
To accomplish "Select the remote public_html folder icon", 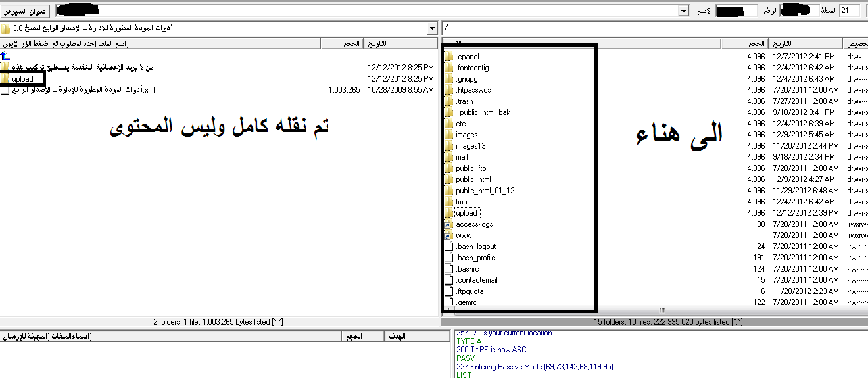I will 449,179.
